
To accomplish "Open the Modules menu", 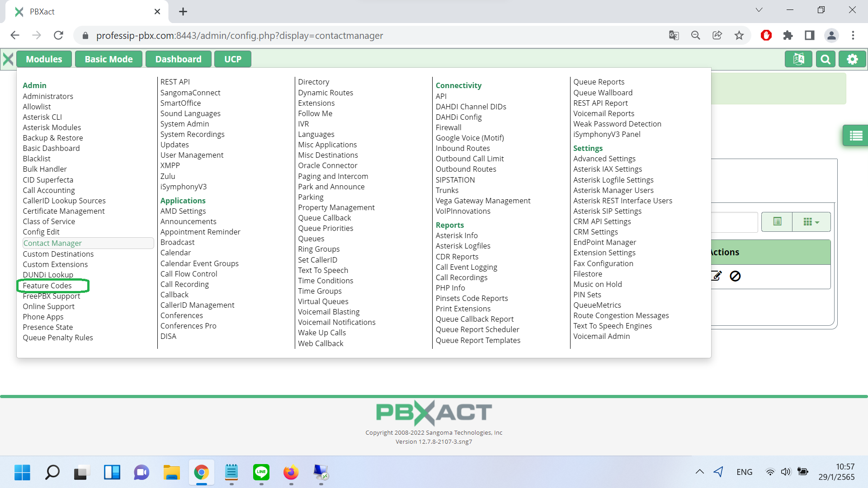I will coord(44,59).
